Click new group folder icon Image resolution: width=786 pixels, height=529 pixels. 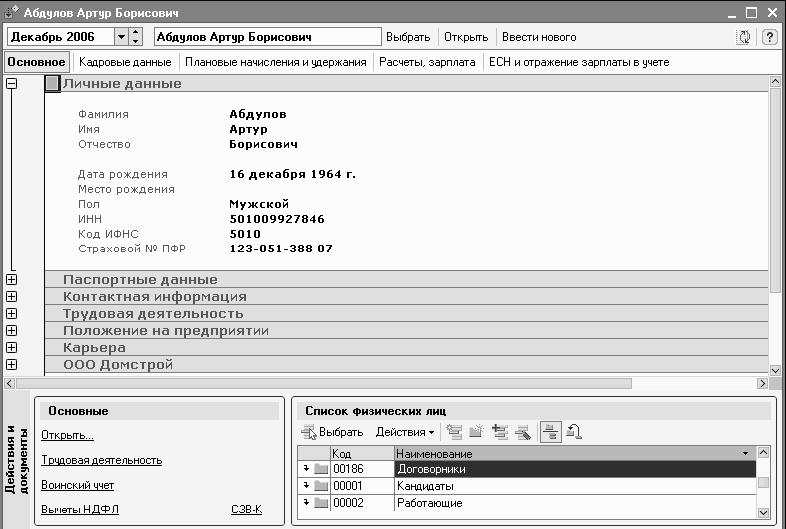click(x=477, y=432)
